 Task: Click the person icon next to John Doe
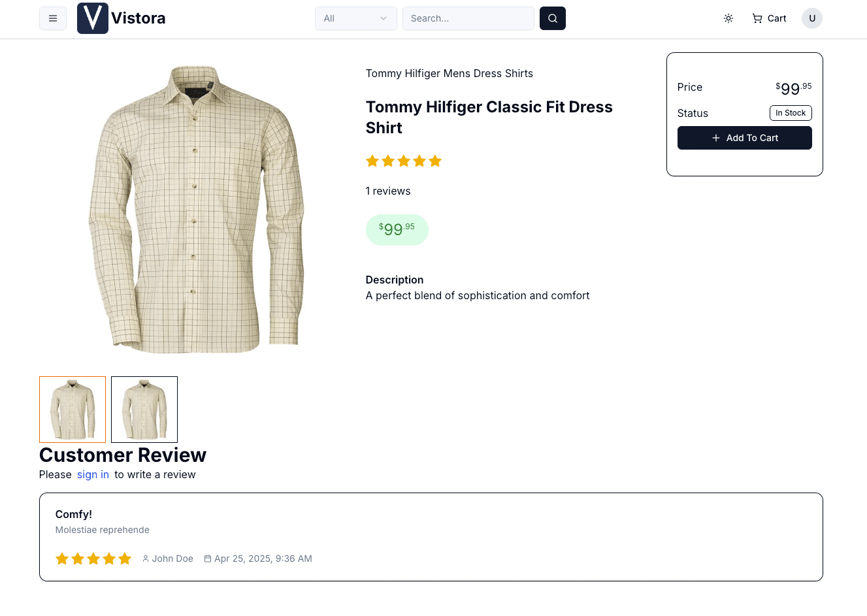coord(145,559)
